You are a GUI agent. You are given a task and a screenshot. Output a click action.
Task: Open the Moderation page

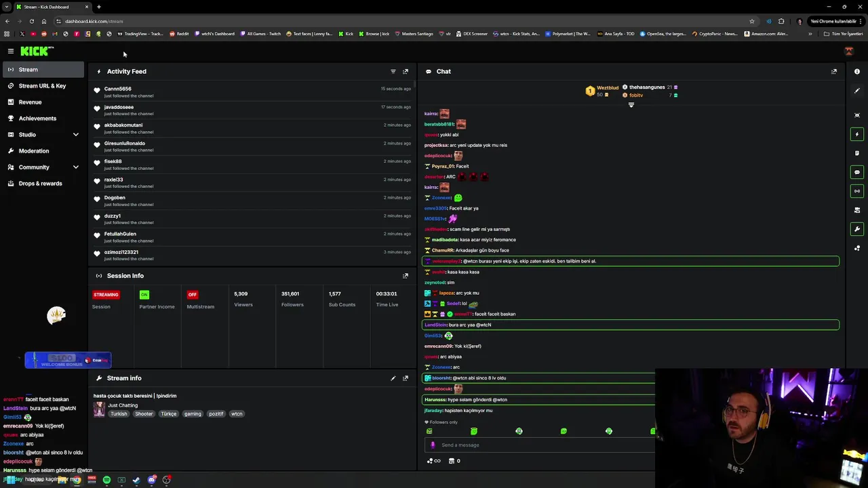pyautogui.click(x=43, y=151)
